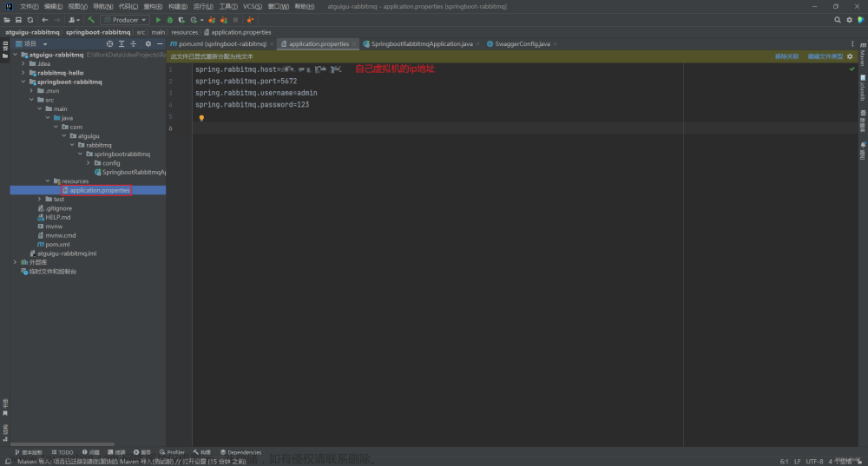Click the Stop square icon in toolbar
The height and width of the screenshot is (466, 868).
click(x=236, y=20)
